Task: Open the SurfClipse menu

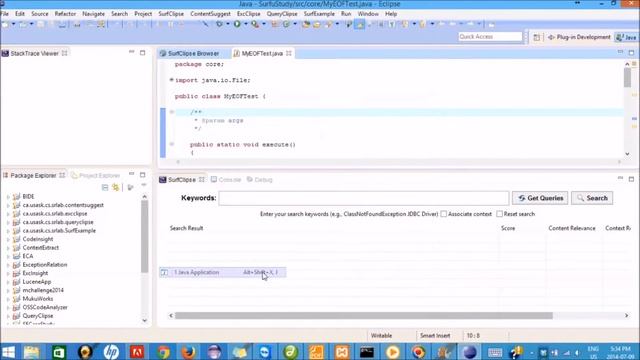Action: (x=171, y=14)
